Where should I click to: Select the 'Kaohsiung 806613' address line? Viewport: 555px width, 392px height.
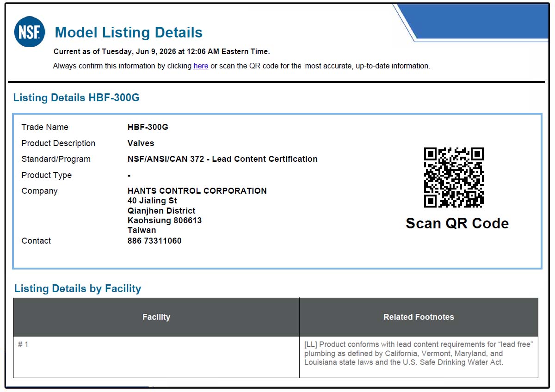pyautogui.click(x=165, y=220)
